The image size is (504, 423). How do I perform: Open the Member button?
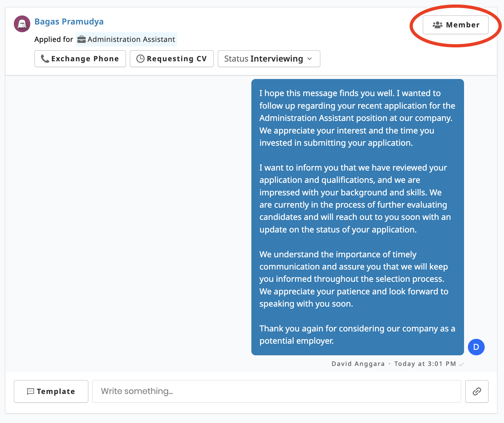[455, 25]
